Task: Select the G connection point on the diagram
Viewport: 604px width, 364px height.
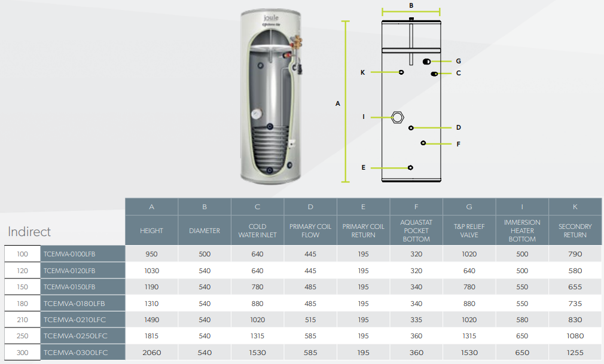Action: 426,61
